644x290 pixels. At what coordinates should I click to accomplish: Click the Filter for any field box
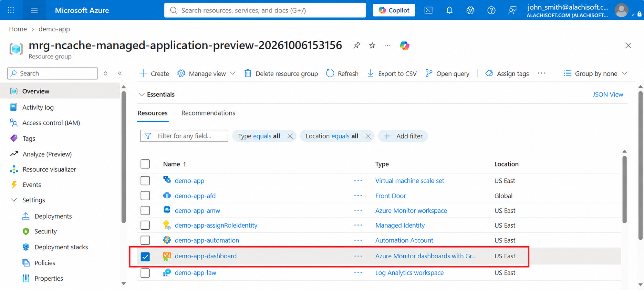pyautogui.click(x=184, y=136)
